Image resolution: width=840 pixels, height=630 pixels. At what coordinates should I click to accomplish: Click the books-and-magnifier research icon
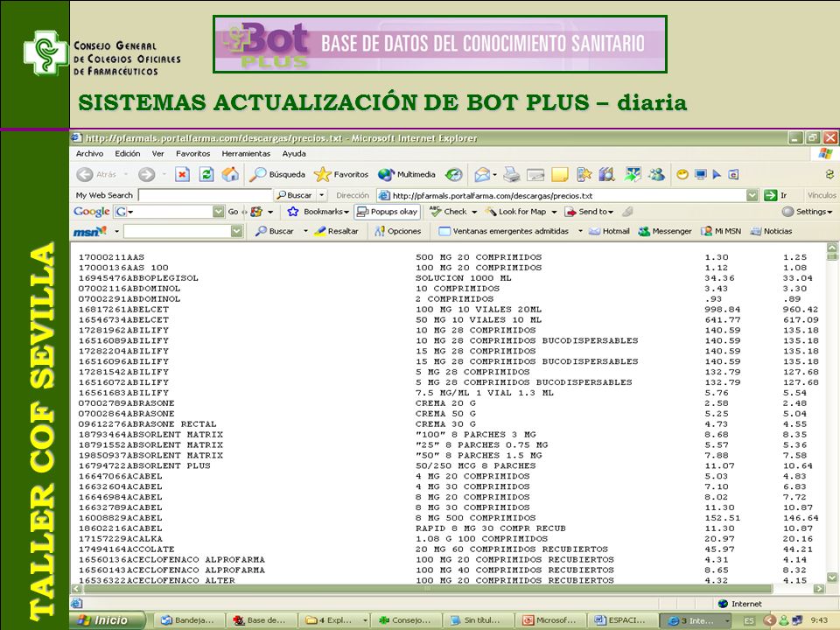pos(607,174)
